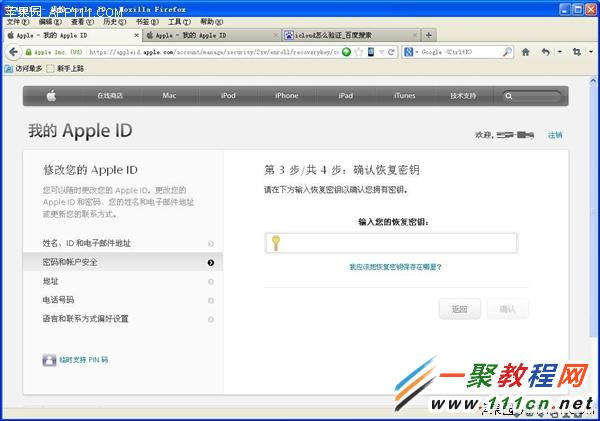Open Mac in Apple navigation
The height and width of the screenshot is (421, 600).
[x=169, y=95]
